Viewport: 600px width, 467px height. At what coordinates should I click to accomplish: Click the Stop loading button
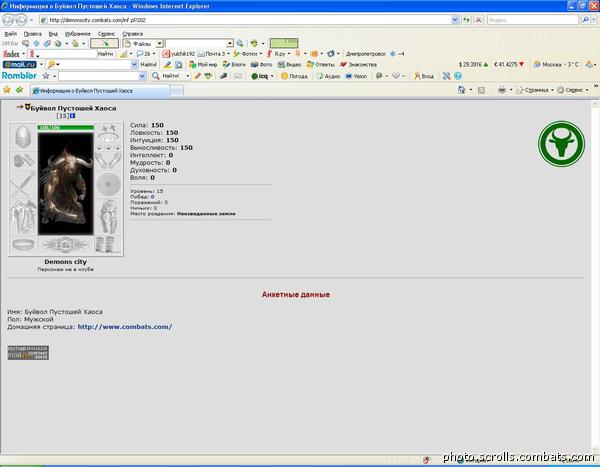478,20
